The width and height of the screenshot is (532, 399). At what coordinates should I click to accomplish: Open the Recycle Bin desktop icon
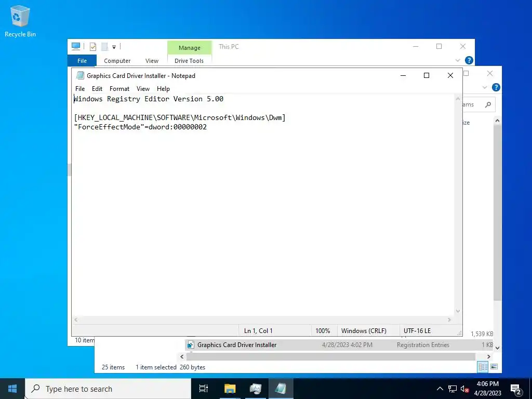click(x=20, y=21)
